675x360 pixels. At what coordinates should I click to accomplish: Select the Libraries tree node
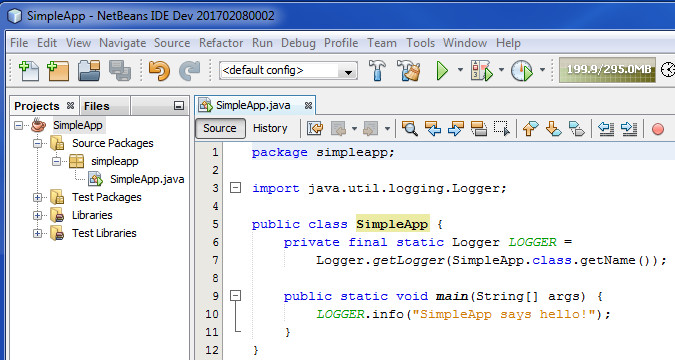pyautogui.click(x=92, y=215)
